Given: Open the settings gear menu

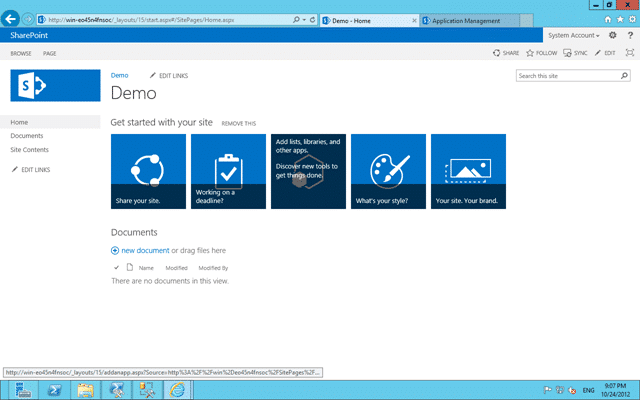Looking at the screenshot, I should (x=612, y=36).
